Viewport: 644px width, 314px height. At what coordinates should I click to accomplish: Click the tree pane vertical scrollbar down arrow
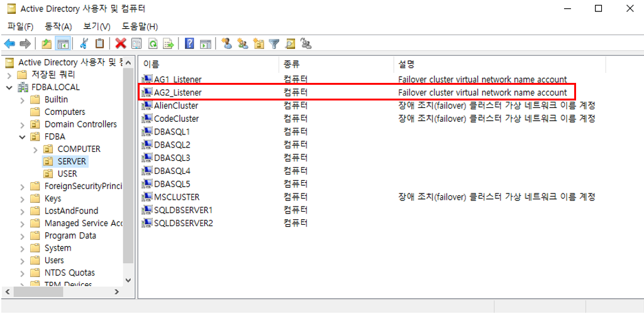click(128, 280)
